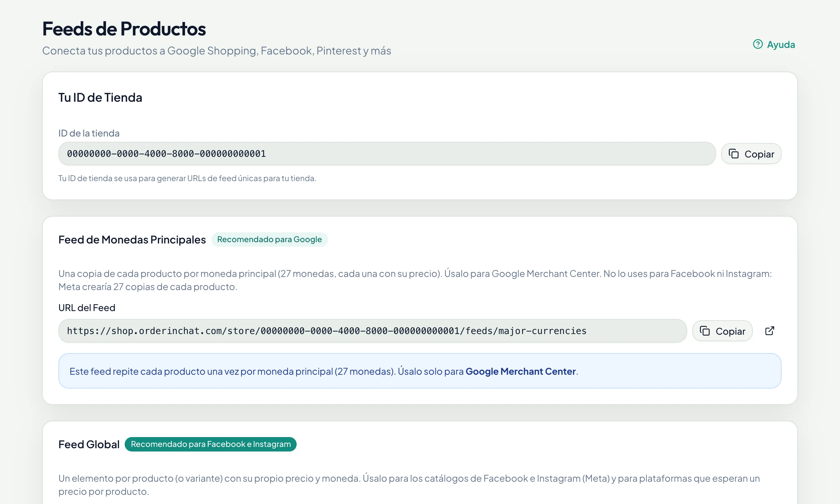Click the Feed de Monedas Principales title
Screen dimensions: 840x504
pos(132,240)
